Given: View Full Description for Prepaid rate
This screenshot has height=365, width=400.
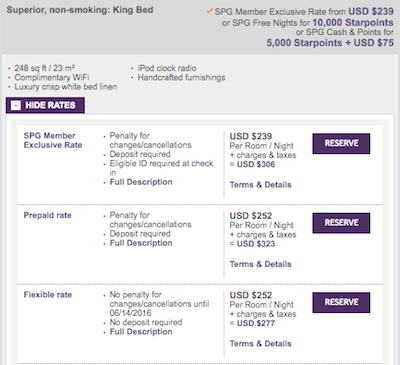Looking at the screenshot, I should [x=141, y=243].
